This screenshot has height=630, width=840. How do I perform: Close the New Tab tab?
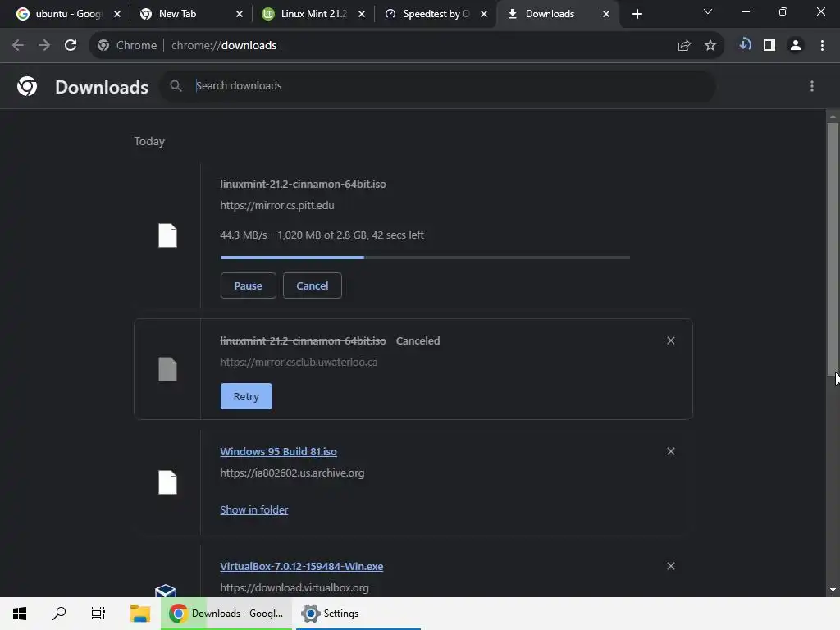240,14
